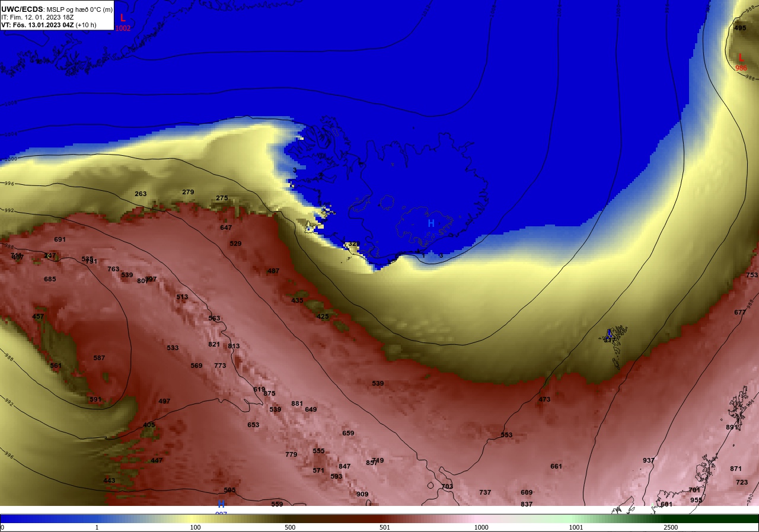Click the height value 653 on the map
The width and height of the screenshot is (759, 532).
pyautogui.click(x=253, y=425)
